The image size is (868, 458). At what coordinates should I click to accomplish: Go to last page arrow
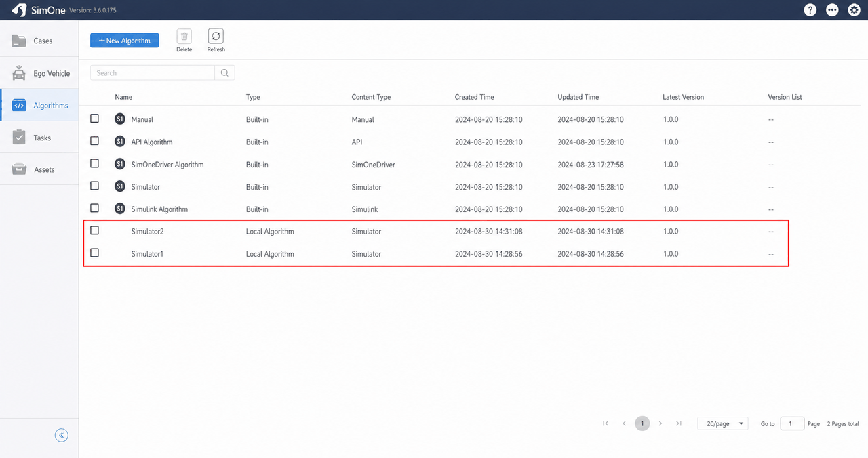[679, 423]
